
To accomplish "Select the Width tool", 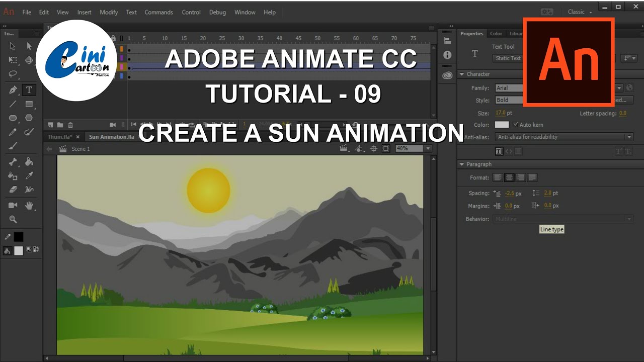I will (x=29, y=190).
